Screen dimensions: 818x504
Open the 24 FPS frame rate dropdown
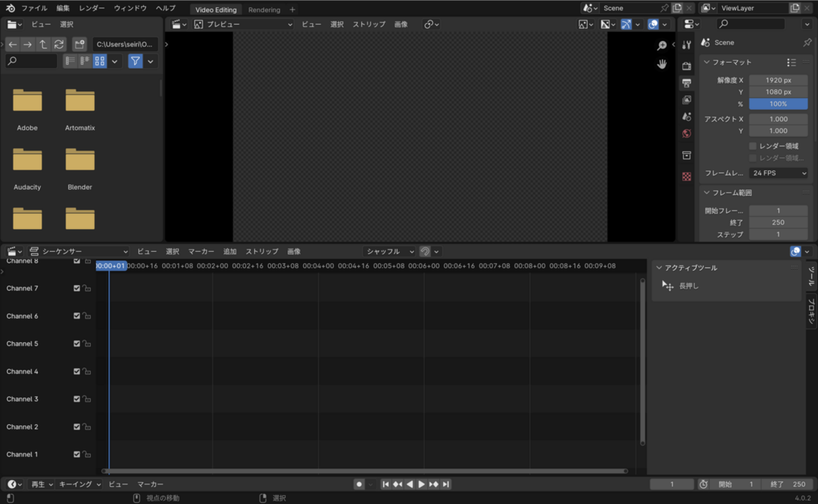tap(778, 172)
